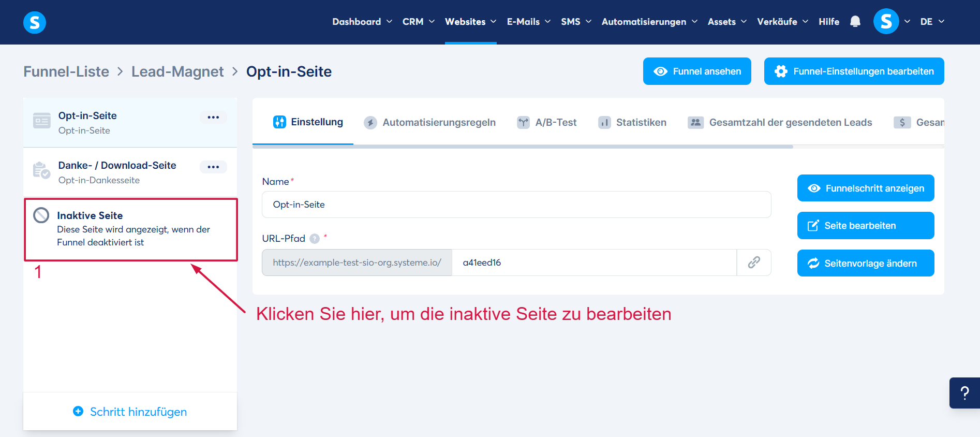Open options menu for Danke- / Download-Seite step
Image resolution: width=980 pixels, height=437 pixels.
click(213, 167)
